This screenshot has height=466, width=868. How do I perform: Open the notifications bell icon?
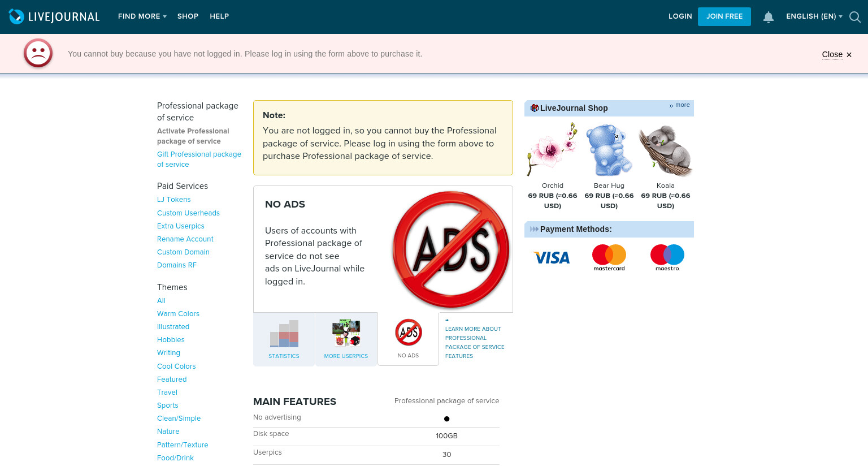pyautogui.click(x=769, y=17)
